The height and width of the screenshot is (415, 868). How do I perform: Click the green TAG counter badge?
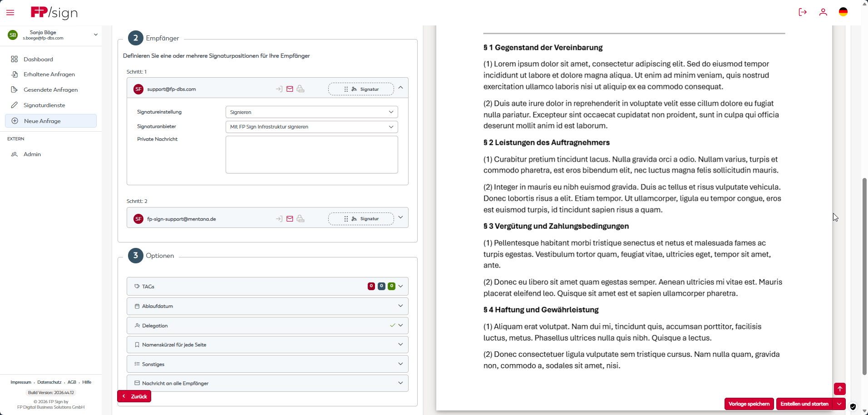(391, 286)
